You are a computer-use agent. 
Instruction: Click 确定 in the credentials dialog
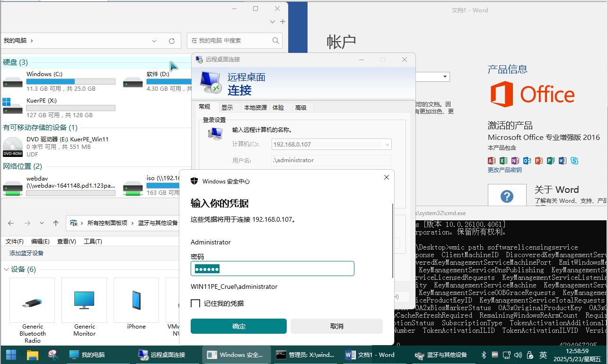[239, 326]
